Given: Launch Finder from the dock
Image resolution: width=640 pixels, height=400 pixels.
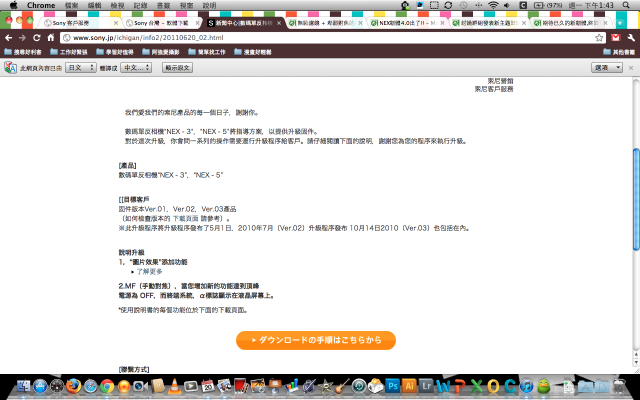Looking at the screenshot, I should [23, 386].
